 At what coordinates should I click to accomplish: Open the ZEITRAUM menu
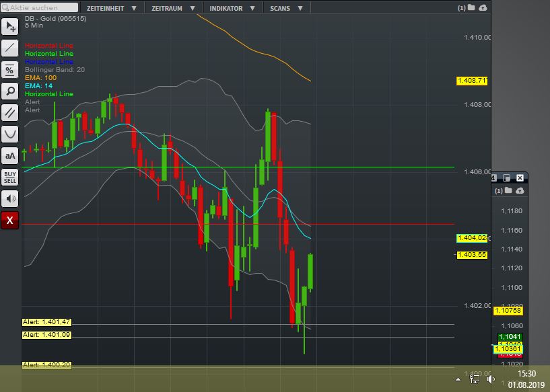(x=168, y=8)
